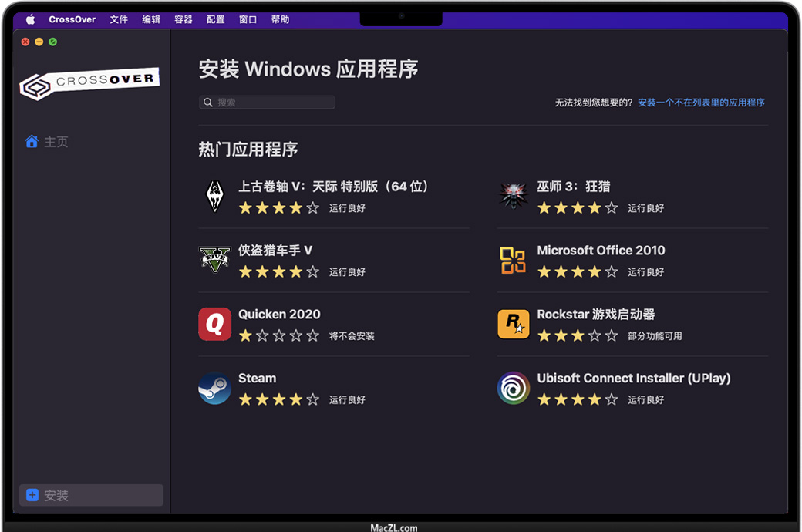Open the 帮助 menu

click(x=280, y=19)
